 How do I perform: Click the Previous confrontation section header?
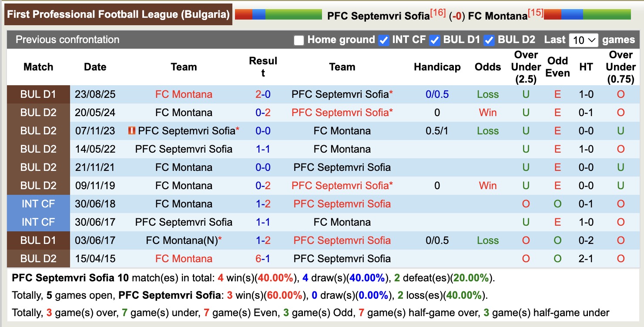pyautogui.click(x=67, y=40)
